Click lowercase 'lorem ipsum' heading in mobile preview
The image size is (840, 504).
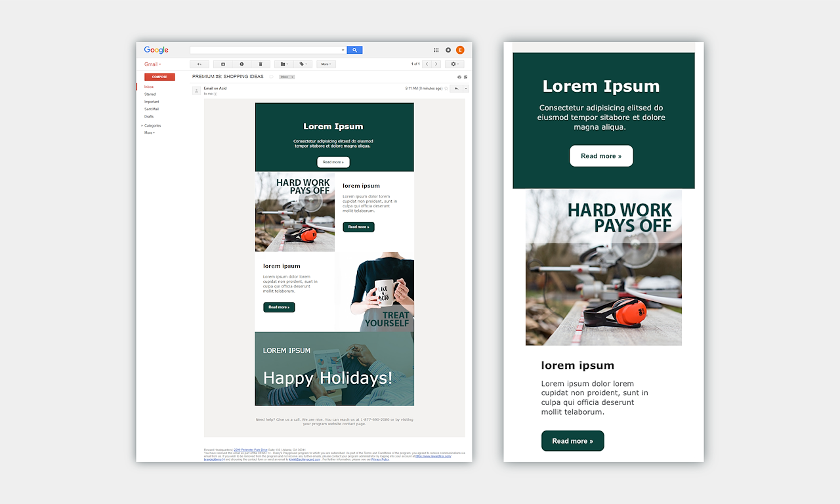(577, 366)
